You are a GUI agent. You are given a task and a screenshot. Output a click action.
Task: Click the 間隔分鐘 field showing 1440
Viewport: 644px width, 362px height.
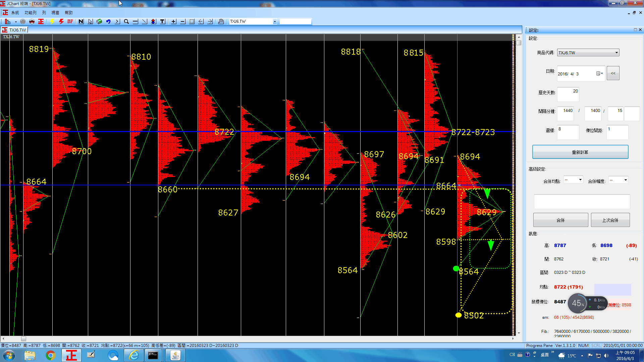pyautogui.click(x=566, y=114)
